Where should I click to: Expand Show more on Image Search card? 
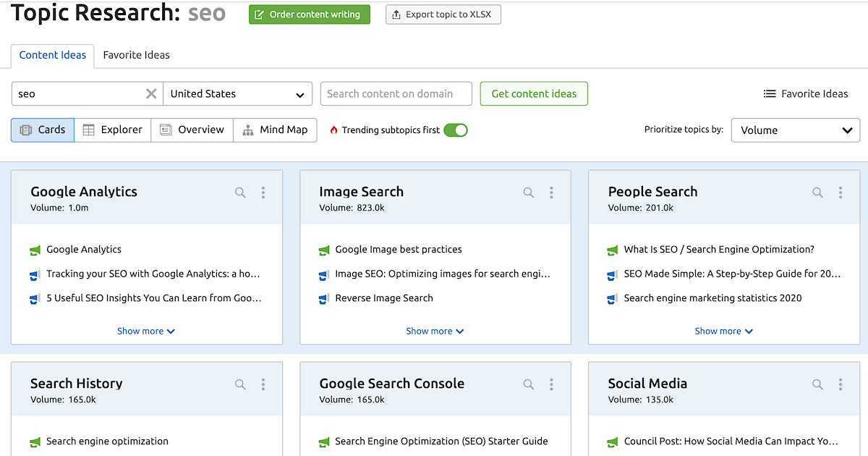coord(435,331)
